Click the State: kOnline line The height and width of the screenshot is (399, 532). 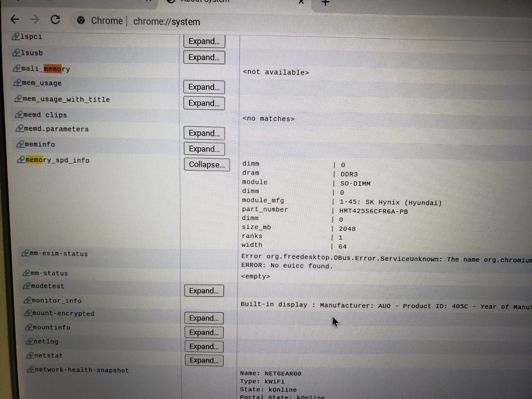pyautogui.click(x=268, y=389)
